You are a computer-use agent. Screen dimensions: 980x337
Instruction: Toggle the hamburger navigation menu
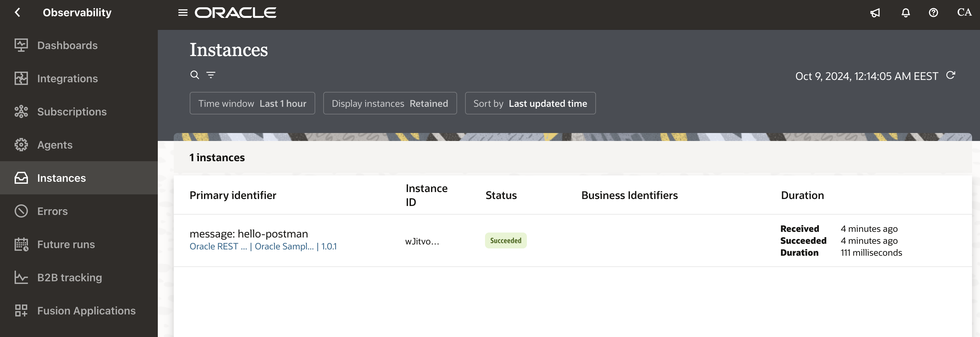(183, 13)
